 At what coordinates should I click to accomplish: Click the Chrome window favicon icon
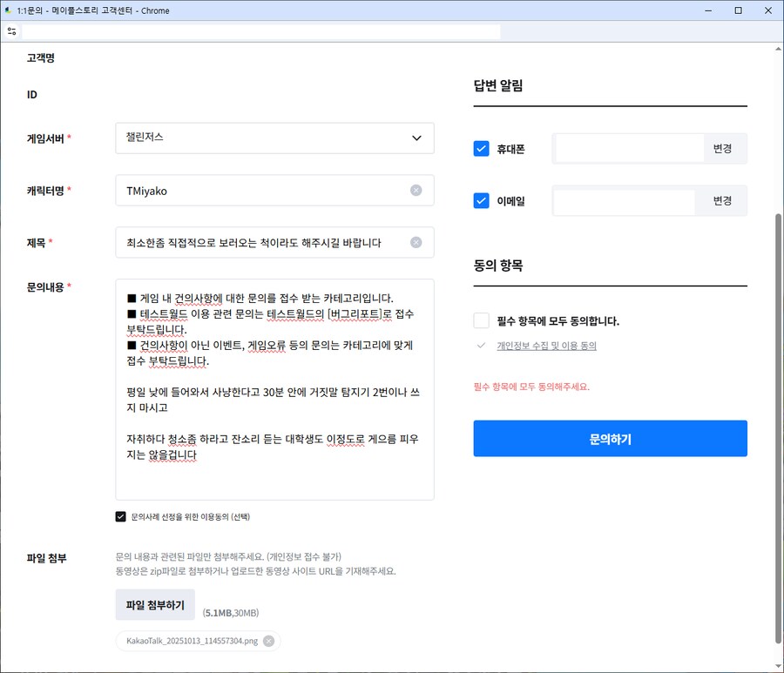point(8,10)
